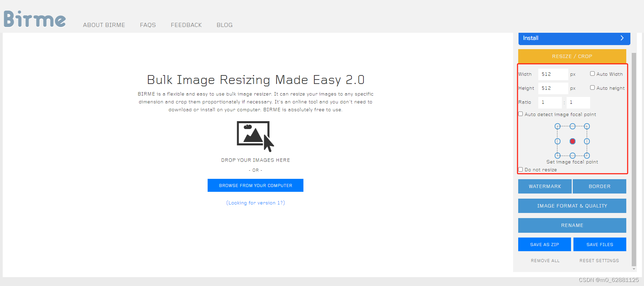Image resolution: width=644 pixels, height=286 pixels.
Task: Click Browse From Your Computer button
Action: [x=255, y=185]
